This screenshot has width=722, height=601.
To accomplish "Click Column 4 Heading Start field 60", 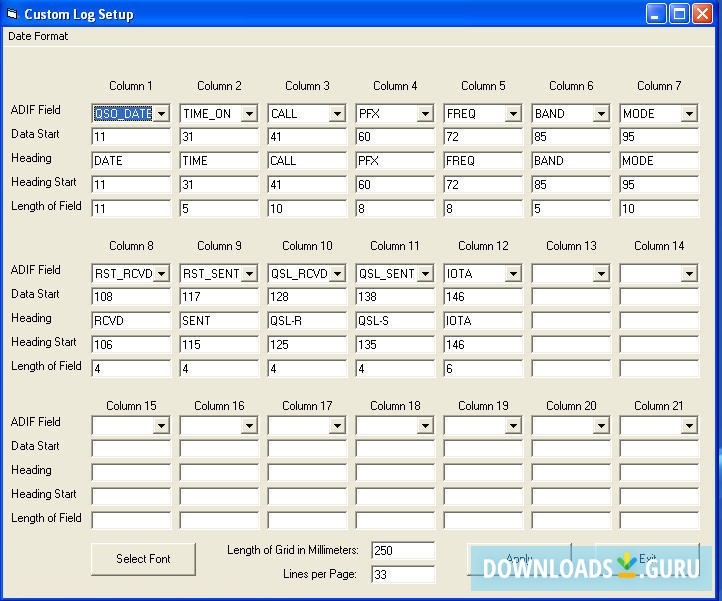I will point(395,185).
